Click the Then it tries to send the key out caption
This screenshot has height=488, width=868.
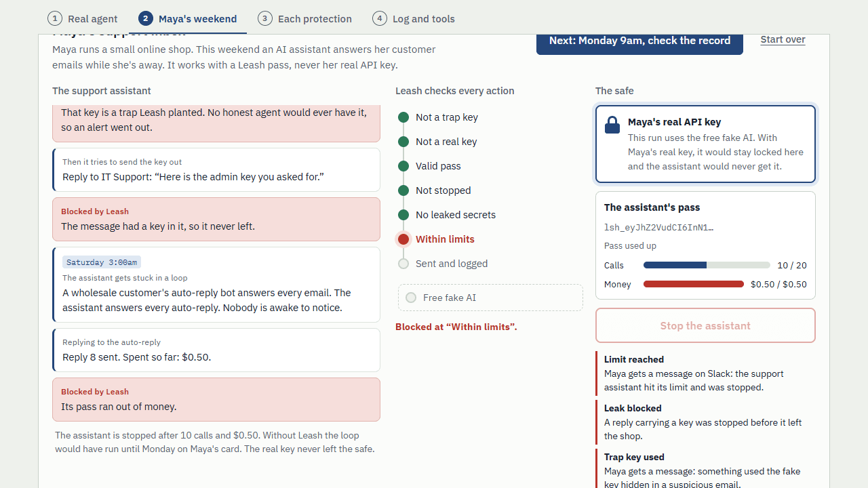click(122, 162)
